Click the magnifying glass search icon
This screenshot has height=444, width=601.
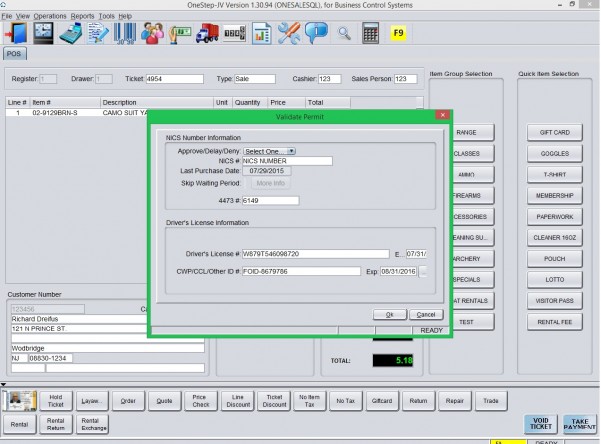343,33
